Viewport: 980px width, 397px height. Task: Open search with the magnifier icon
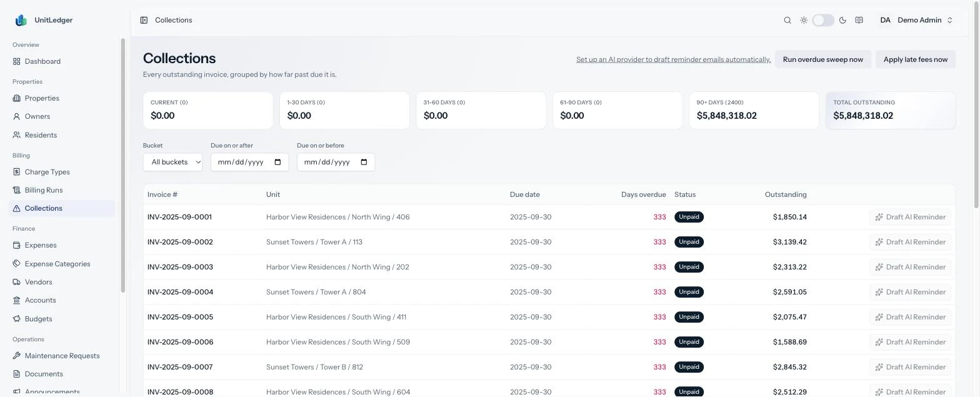tap(787, 20)
